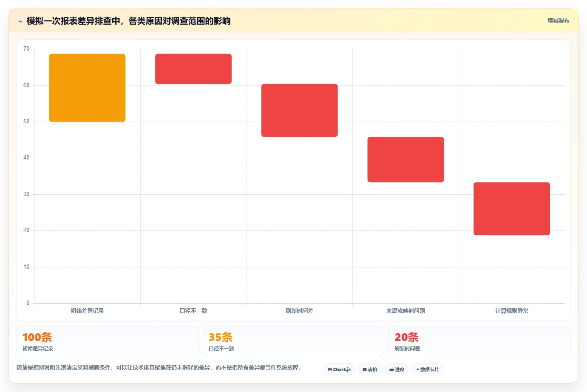The image size is (587, 392).
Task: Click the y-axis value 50
Action: point(26,122)
